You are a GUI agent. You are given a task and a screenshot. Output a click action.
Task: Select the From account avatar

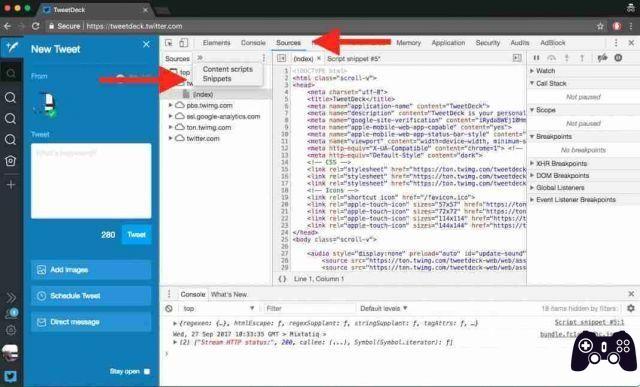click(45, 105)
